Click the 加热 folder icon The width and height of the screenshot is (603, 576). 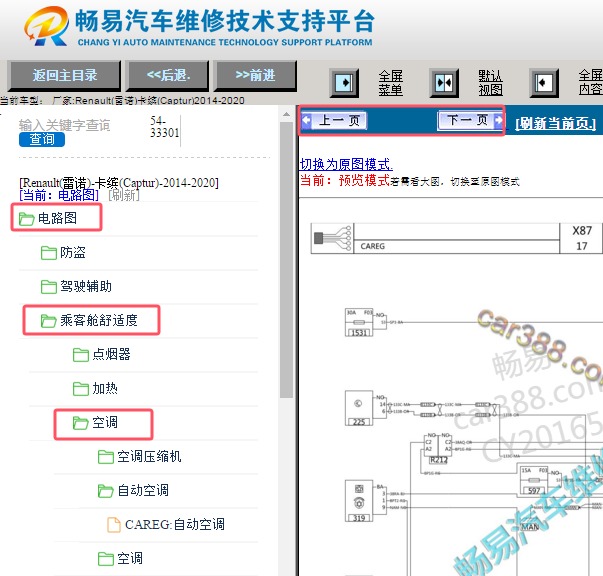(81, 388)
